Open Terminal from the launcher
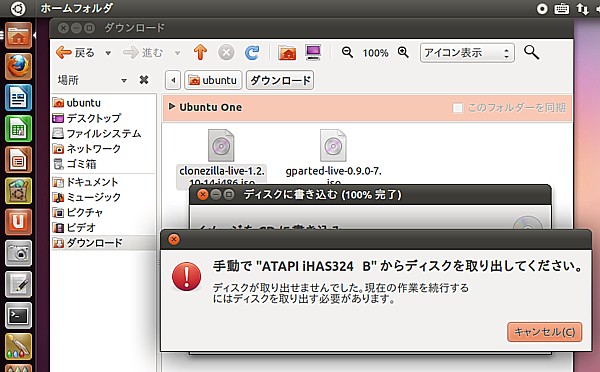Image resolution: width=600 pixels, height=372 pixels. click(x=18, y=315)
